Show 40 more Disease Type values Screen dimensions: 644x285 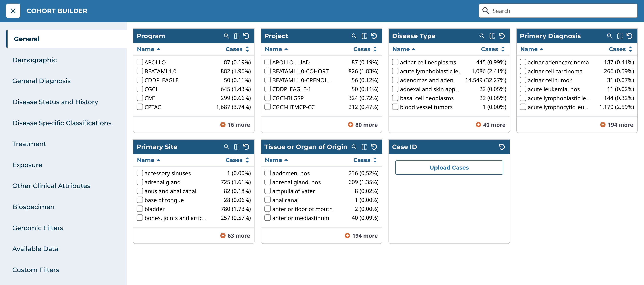click(491, 125)
